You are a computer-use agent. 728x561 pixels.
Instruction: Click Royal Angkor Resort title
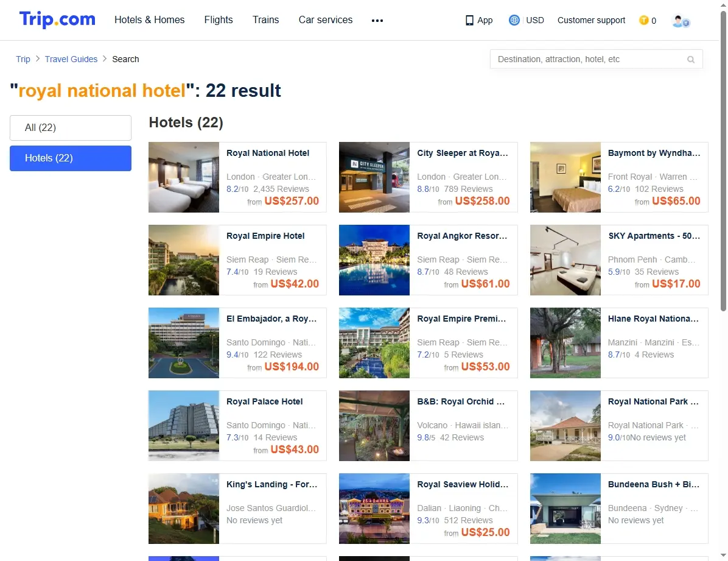click(462, 236)
